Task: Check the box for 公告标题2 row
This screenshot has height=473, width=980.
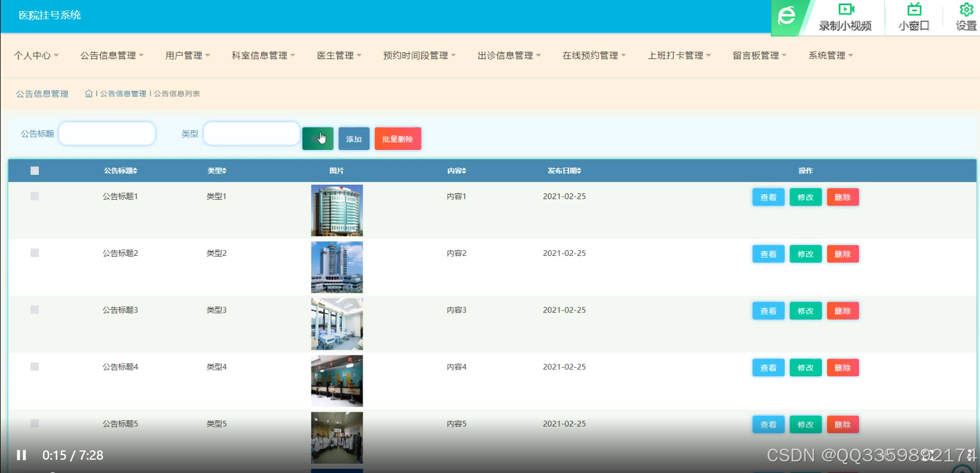Action: [35, 253]
